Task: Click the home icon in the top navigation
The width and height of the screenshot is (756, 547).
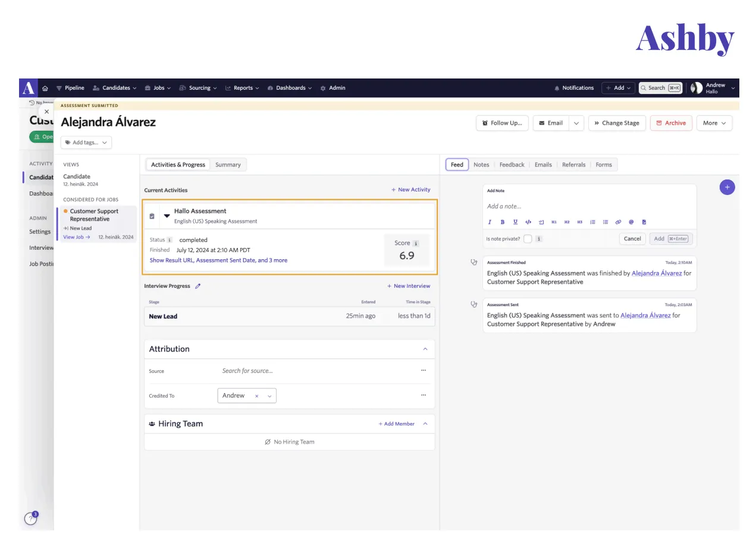Action: coord(45,88)
